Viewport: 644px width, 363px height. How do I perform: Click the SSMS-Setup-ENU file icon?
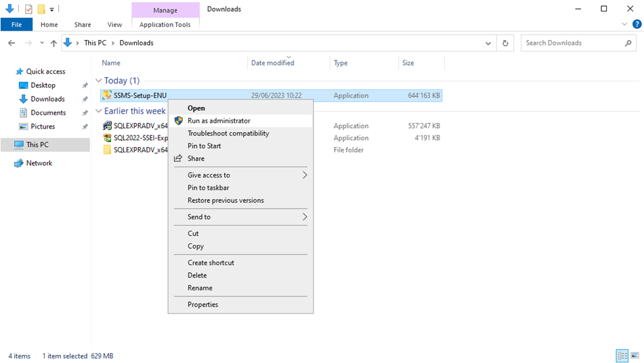[x=107, y=95]
